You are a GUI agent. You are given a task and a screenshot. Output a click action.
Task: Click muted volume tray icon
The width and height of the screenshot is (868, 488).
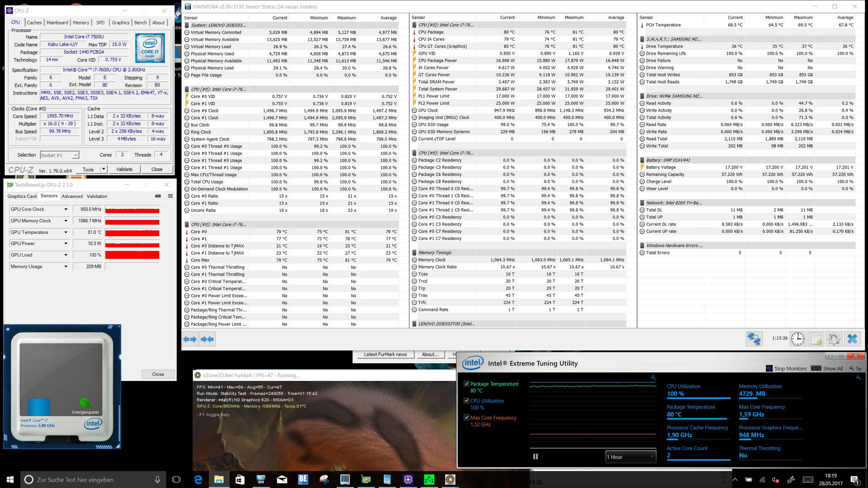point(775,480)
